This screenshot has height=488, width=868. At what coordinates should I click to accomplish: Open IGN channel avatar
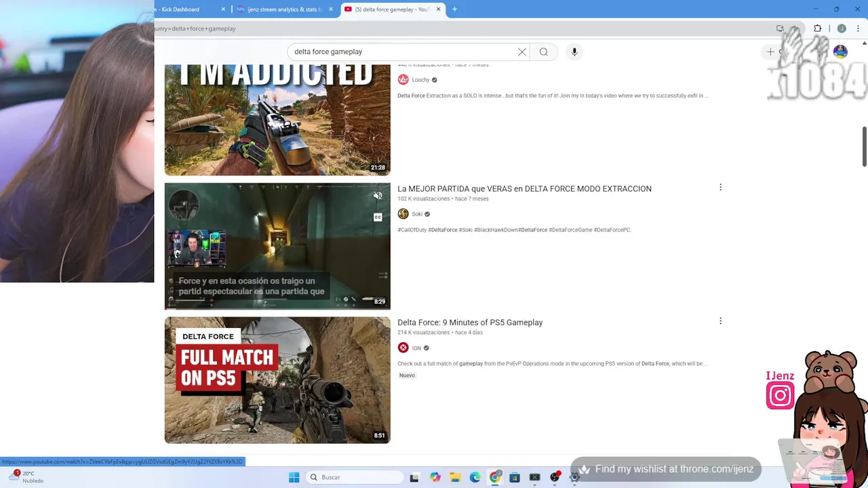pyautogui.click(x=403, y=348)
